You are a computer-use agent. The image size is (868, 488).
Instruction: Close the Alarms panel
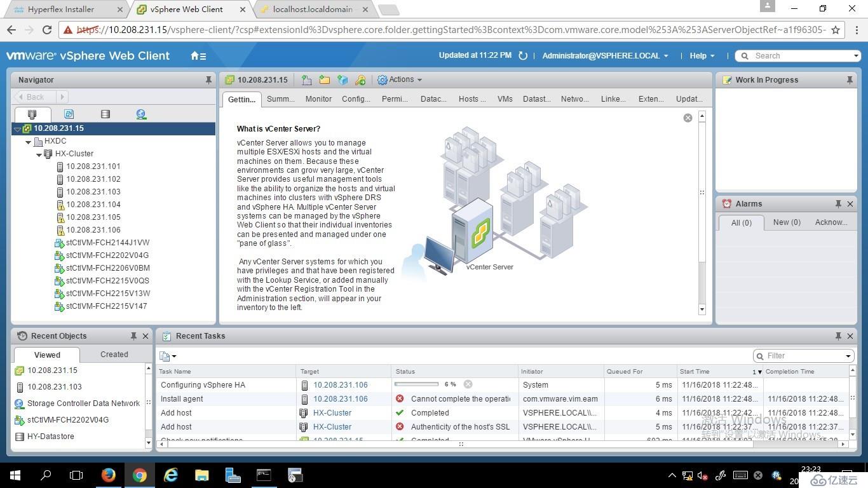tap(850, 204)
